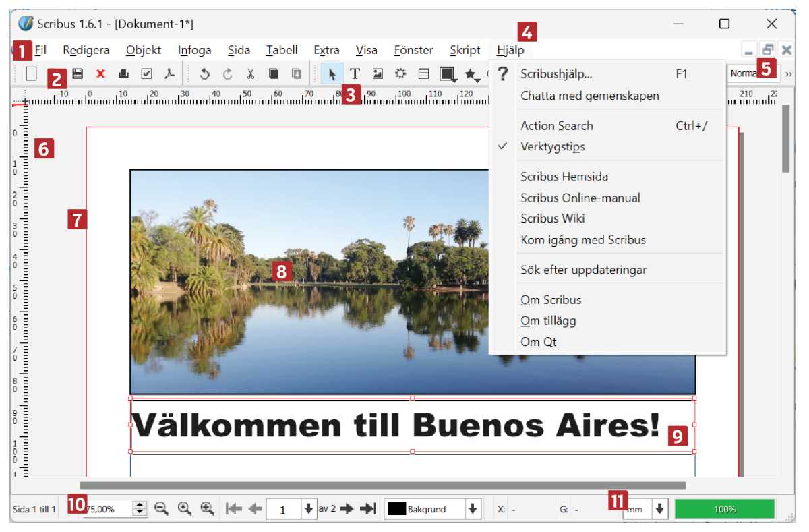Activate the arrow Select item tool
The width and height of the screenshot is (809, 532).
click(332, 73)
